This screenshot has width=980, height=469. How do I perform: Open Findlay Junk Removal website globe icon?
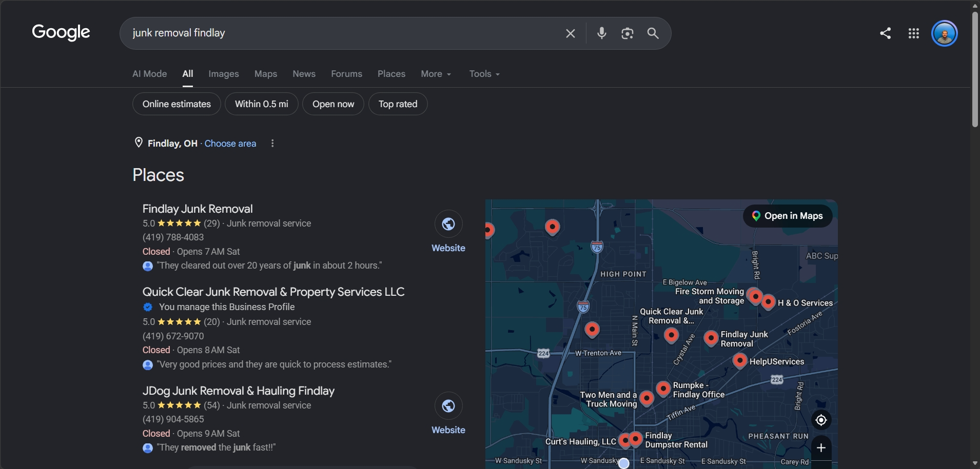click(x=448, y=224)
